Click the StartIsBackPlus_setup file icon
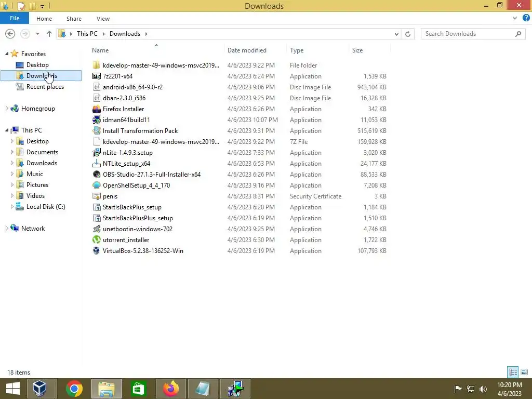The image size is (532, 399). tap(96, 207)
